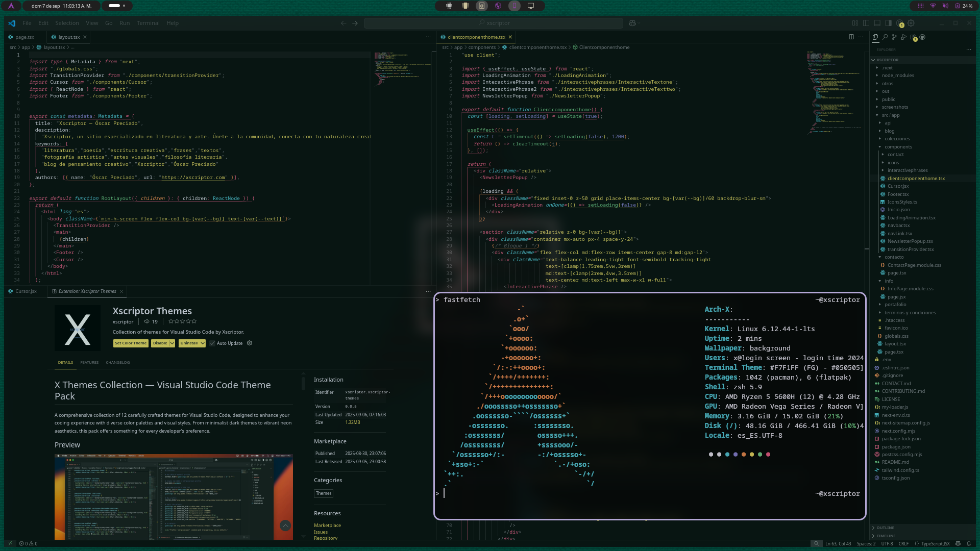Viewport: 980px width, 551px height.
Task: Toggle the primary side bar layout icon
Action: [889, 23]
